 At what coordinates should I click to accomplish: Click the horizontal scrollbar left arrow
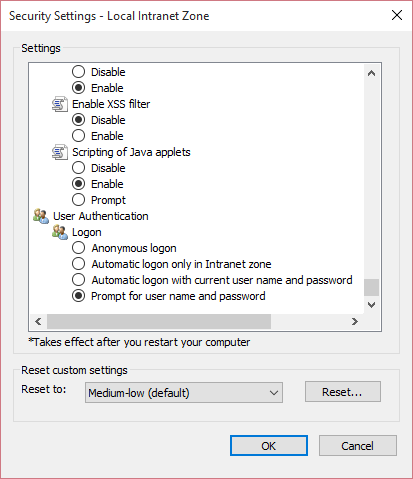[38, 321]
